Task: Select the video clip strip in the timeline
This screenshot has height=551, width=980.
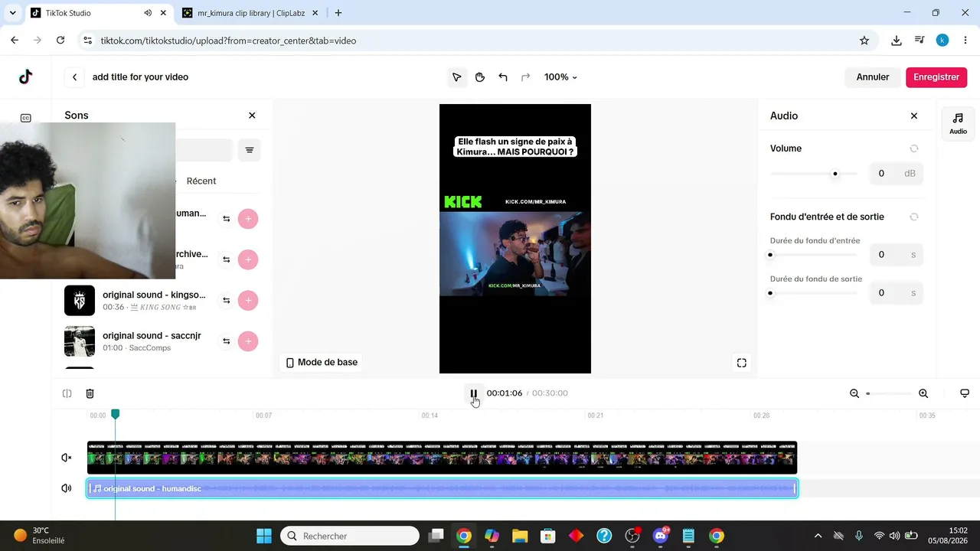Action: [443, 458]
